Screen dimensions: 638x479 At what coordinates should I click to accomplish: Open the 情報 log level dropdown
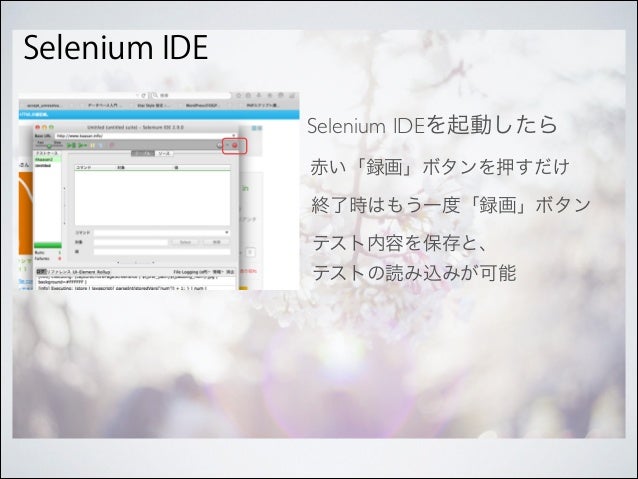click(218, 272)
